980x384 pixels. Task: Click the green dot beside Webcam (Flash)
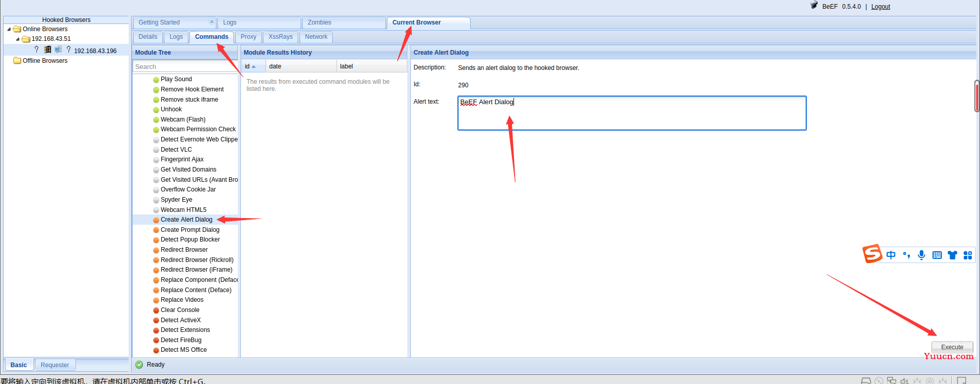coord(156,120)
